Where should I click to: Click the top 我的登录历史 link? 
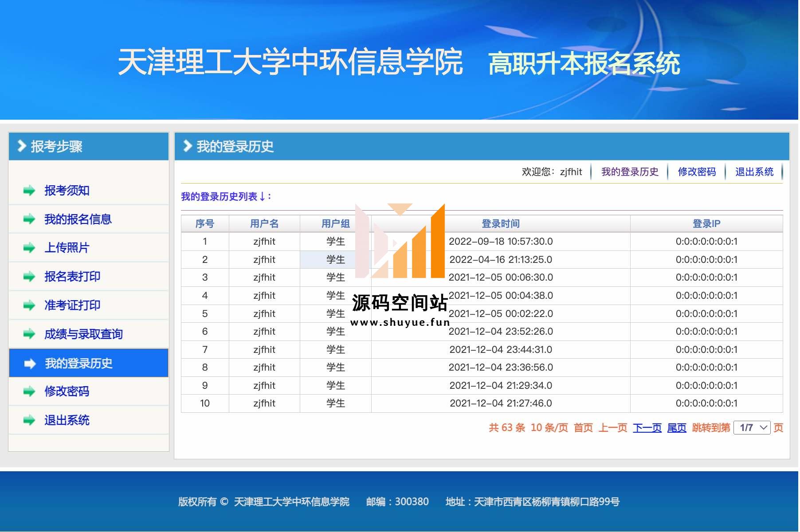pyautogui.click(x=630, y=172)
